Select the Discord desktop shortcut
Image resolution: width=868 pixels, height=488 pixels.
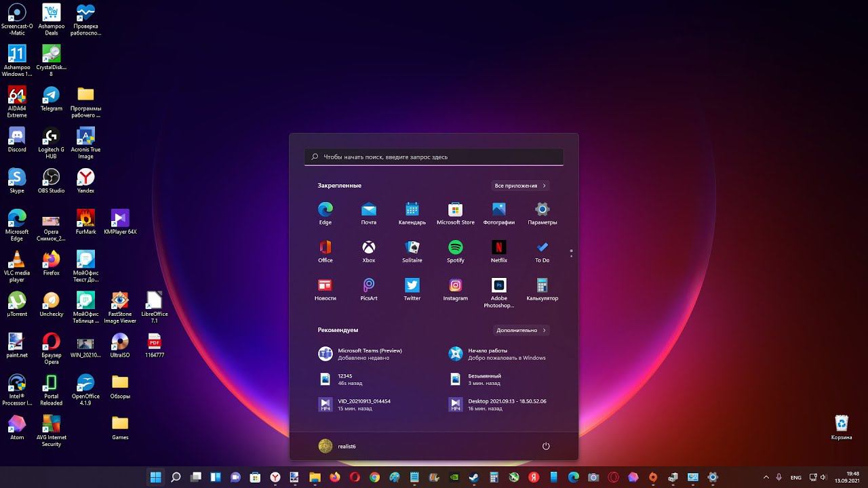pyautogui.click(x=17, y=140)
